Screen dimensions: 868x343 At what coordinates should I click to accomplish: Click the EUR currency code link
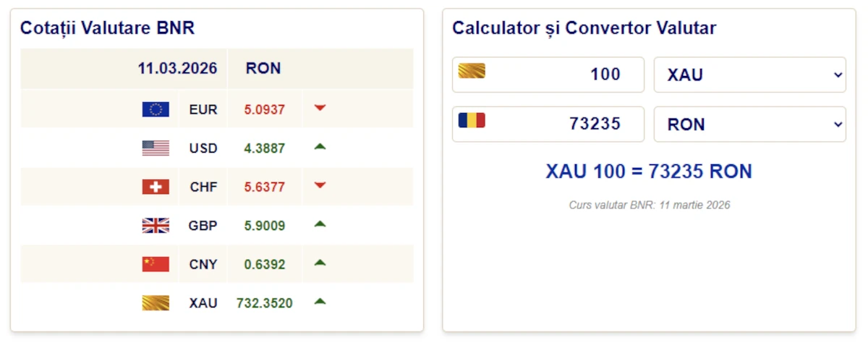(203, 110)
